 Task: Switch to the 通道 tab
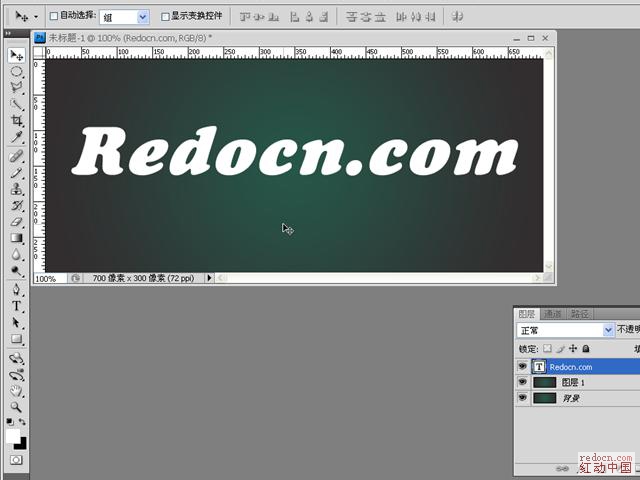[552, 314]
